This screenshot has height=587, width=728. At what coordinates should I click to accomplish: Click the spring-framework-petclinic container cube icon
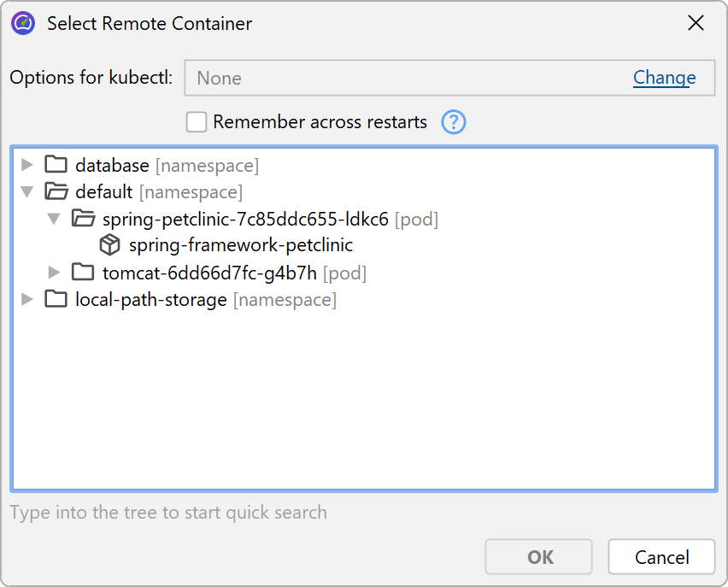click(109, 245)
